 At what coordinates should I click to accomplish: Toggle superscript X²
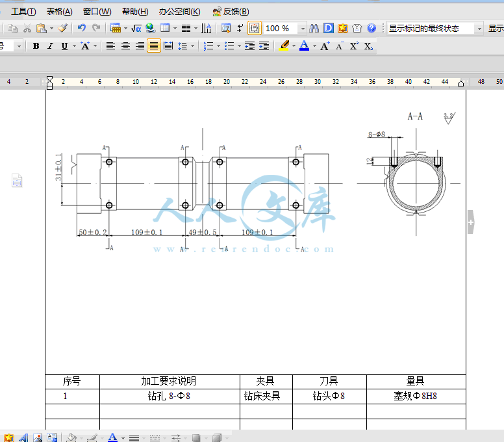[x=354, y=46]
